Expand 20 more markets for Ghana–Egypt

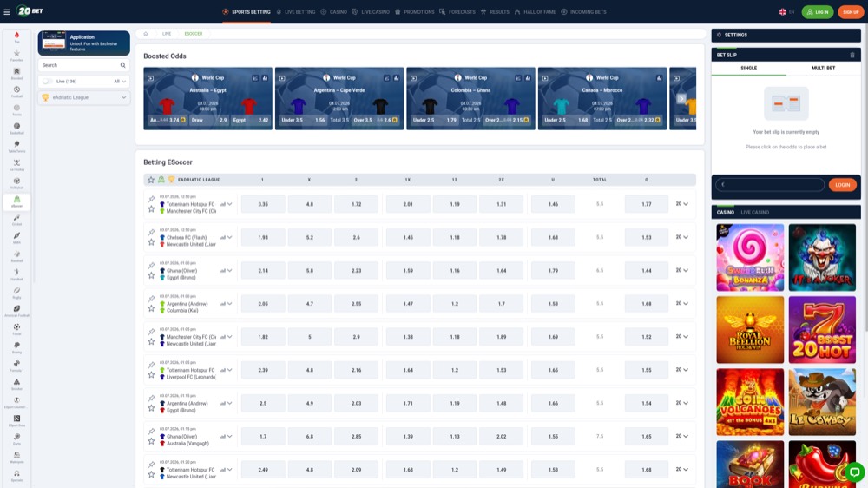point(681,270)
